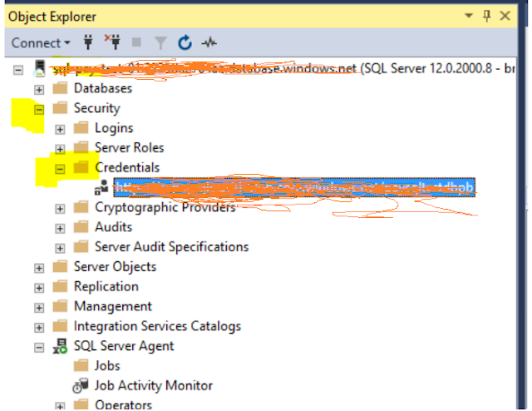Select the Audits tree item
Screen dimensions: 532x411
coord(113,227)
